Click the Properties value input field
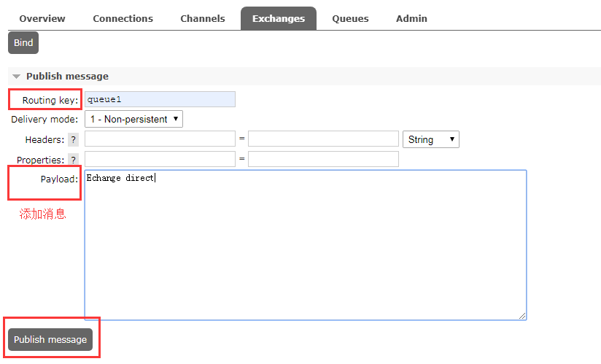 [323, 159]
